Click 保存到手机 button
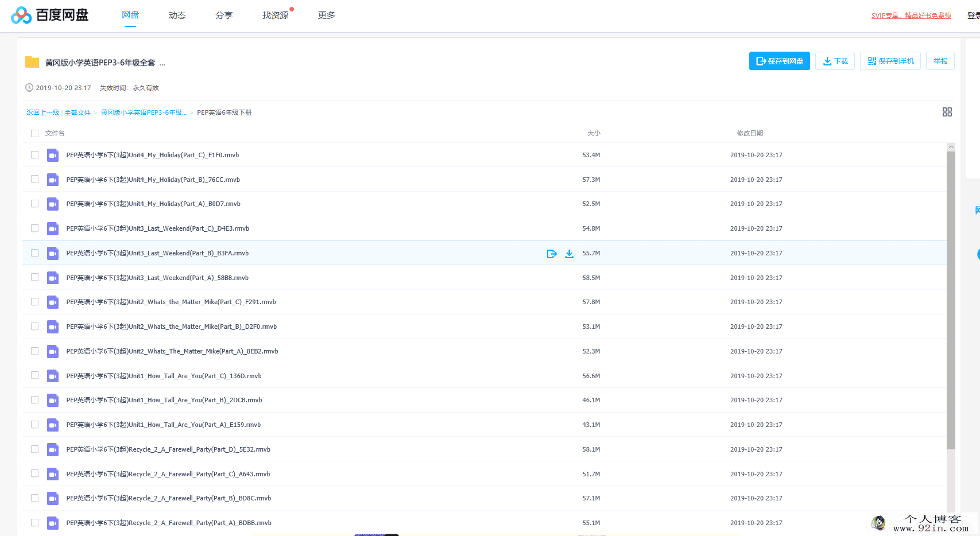The width and height of the screenshot is (980, 536). (890, 61)
